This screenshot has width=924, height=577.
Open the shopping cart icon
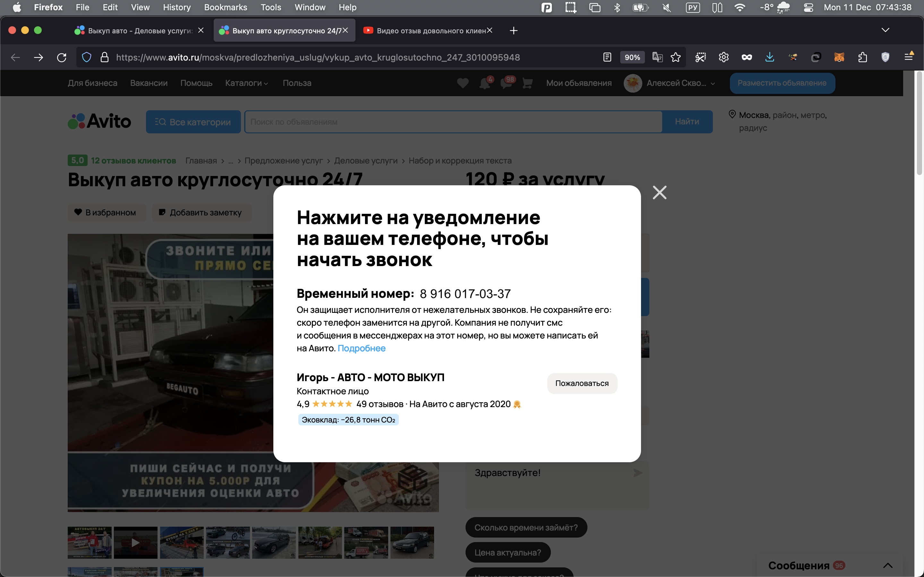pyautogui.click(x=527, y=83)
